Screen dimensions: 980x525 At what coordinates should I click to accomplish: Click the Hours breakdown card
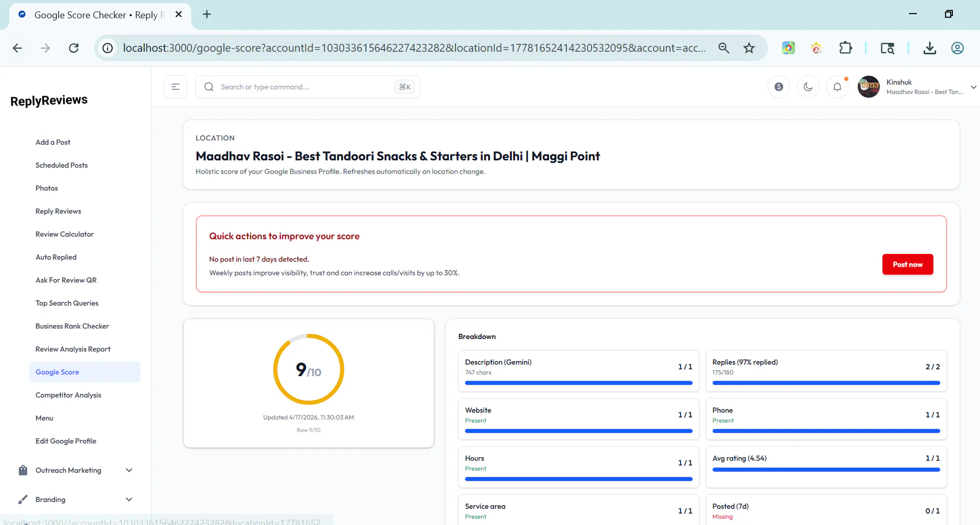(x=578, y=467)
